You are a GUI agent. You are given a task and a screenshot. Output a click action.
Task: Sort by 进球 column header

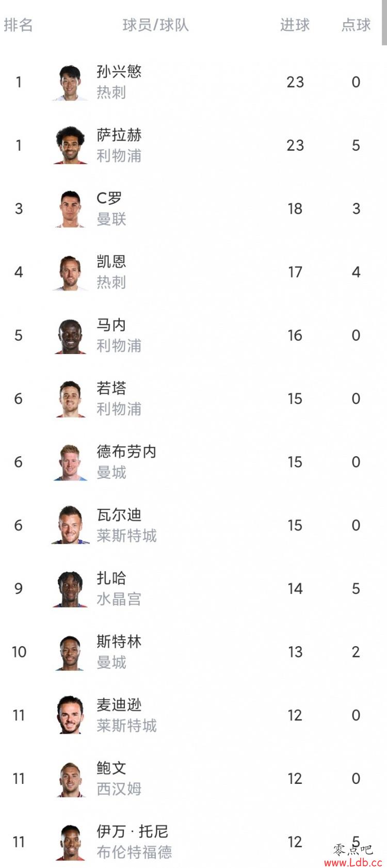click(295, 25)
